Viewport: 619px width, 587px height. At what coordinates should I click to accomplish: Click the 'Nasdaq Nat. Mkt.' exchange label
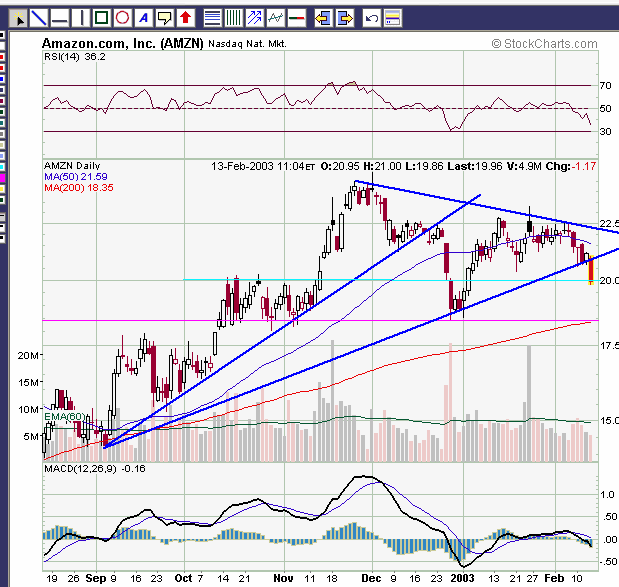click(247, 44)
